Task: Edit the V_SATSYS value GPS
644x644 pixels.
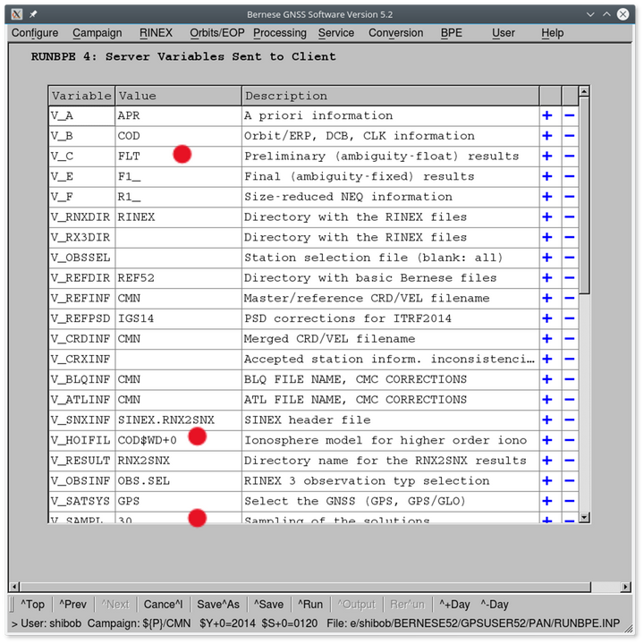Action: tap(178, 501)
